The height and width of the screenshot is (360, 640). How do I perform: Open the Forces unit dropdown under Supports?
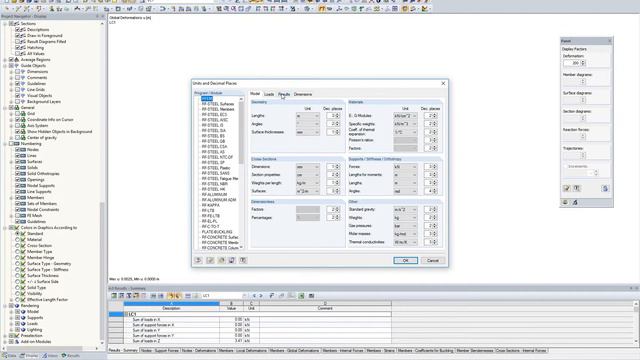pyautogui.click(x=405, y=167)
